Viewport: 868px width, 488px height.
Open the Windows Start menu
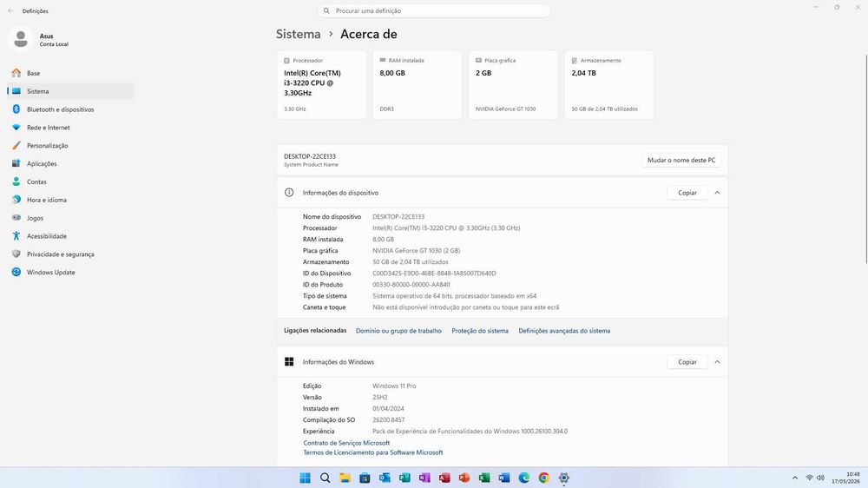(305, 478)
